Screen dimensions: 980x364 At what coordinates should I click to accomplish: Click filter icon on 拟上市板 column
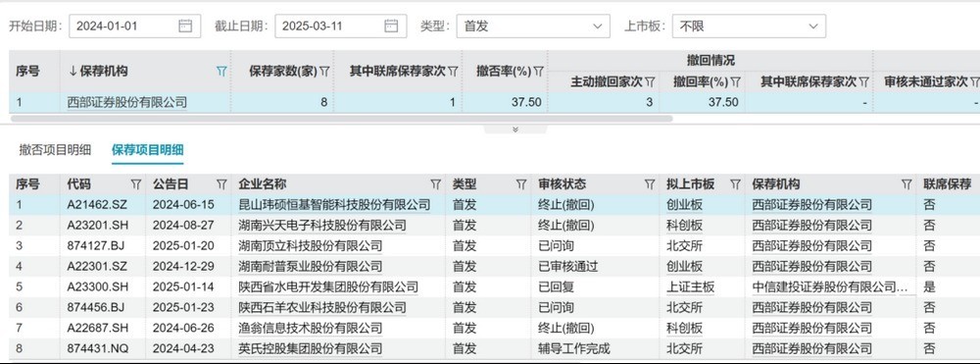pyautogui.click(x=736, y=184)
